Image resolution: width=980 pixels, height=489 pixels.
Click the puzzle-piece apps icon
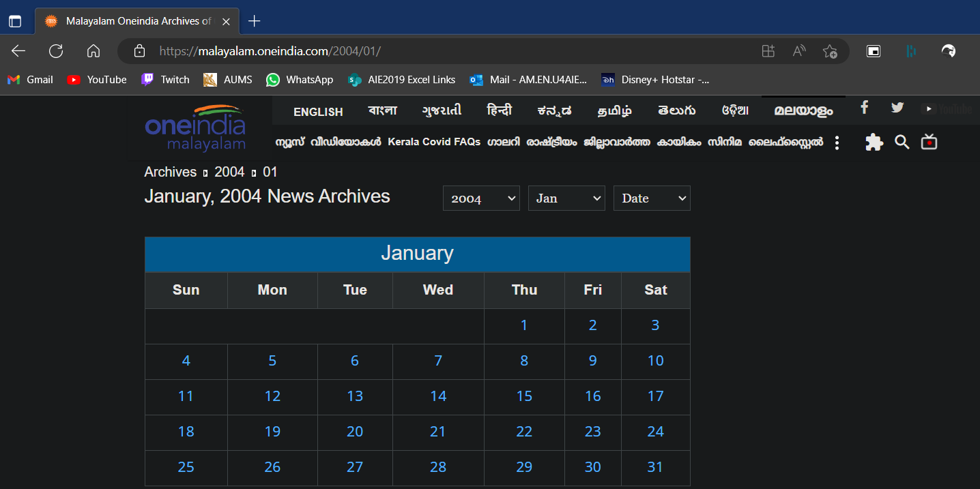click(x=874, y=142)
